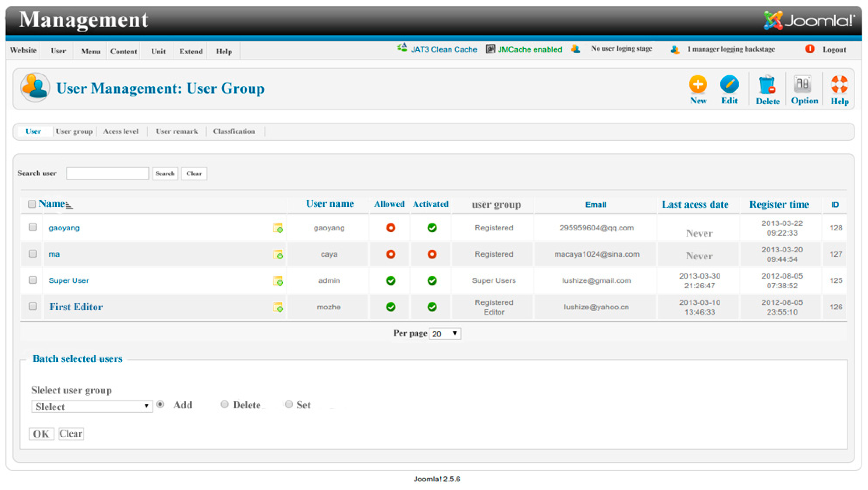The width and height of the screenshot is (868, 490).
Task: Click the New user toolbar icon
Action: (x=697, y=85)
